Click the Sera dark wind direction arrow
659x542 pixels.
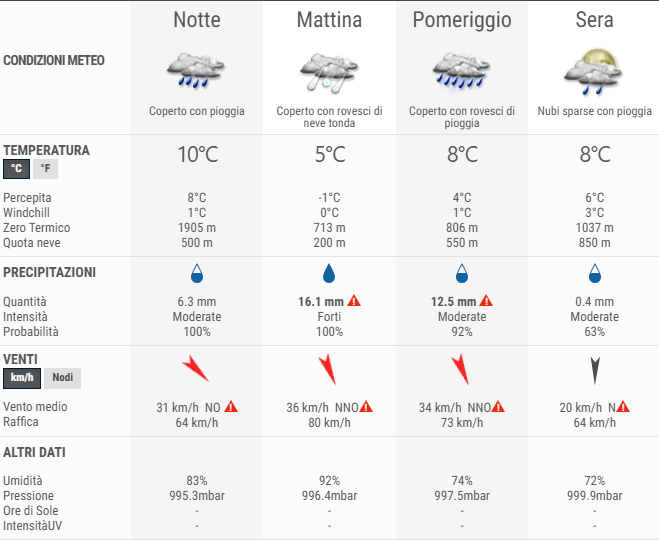(x=594, y=371)
